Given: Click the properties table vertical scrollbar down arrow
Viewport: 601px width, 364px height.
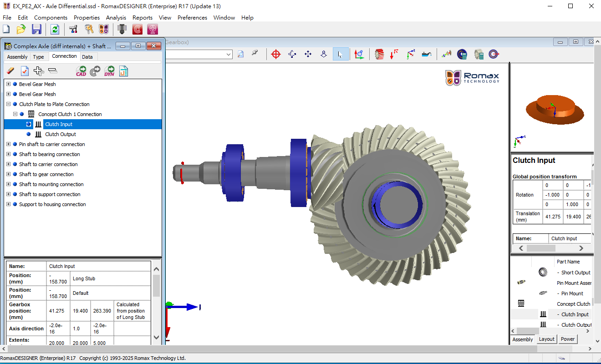Looking at the screenshot, I should (x=156, y=337).
